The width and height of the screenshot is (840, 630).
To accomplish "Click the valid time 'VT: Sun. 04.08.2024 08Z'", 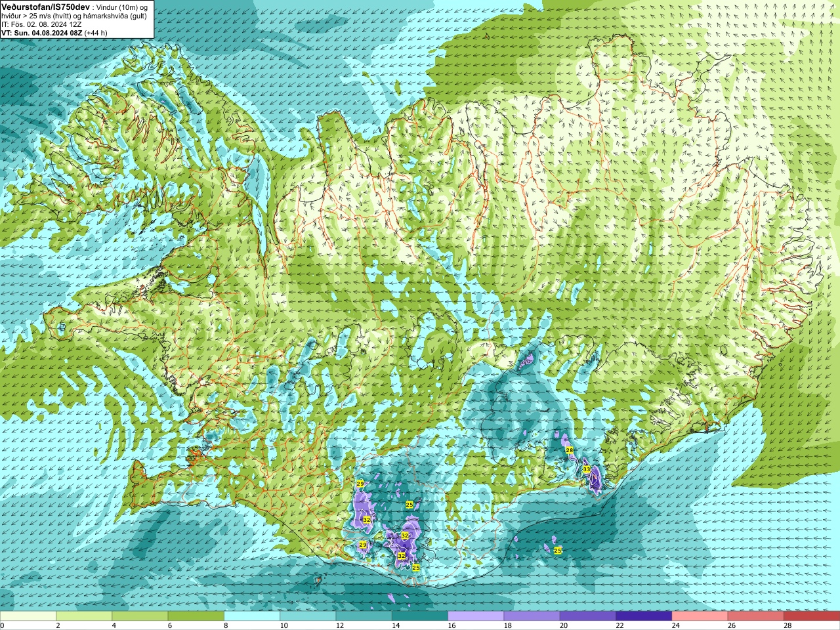I will 42,33.
